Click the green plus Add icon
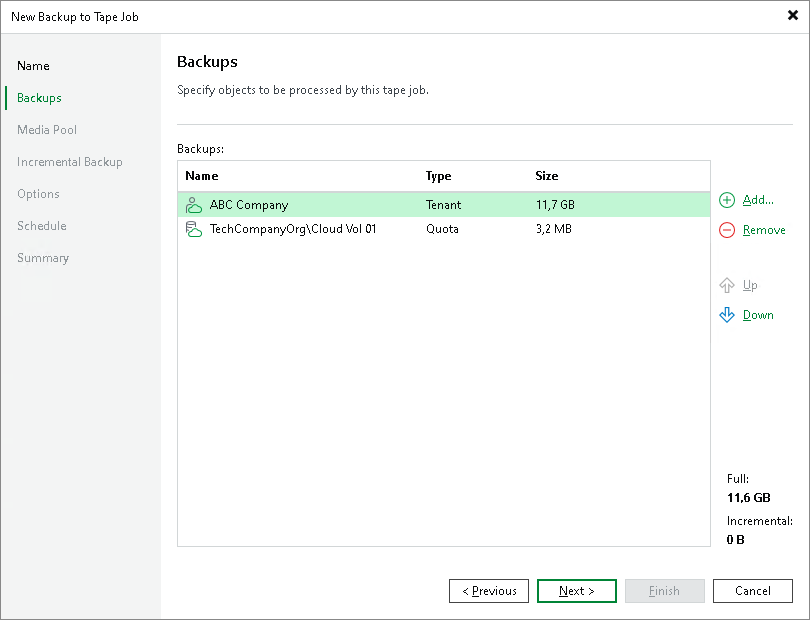The width and height of the screenshot is (810, 620). point(727,200)
